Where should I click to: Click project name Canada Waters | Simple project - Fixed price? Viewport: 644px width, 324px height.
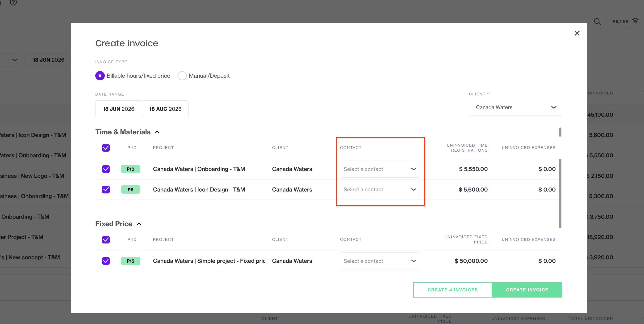(x=209, y=261)
